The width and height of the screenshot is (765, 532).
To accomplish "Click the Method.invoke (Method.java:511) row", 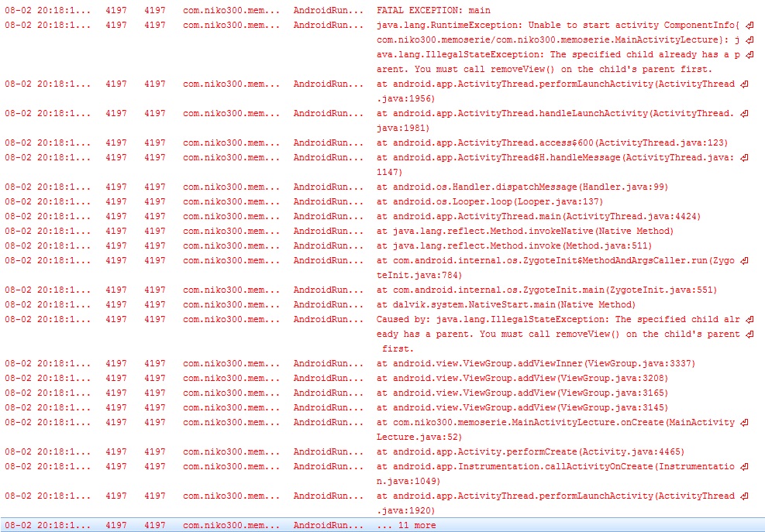I will click(x=497, y=245).
